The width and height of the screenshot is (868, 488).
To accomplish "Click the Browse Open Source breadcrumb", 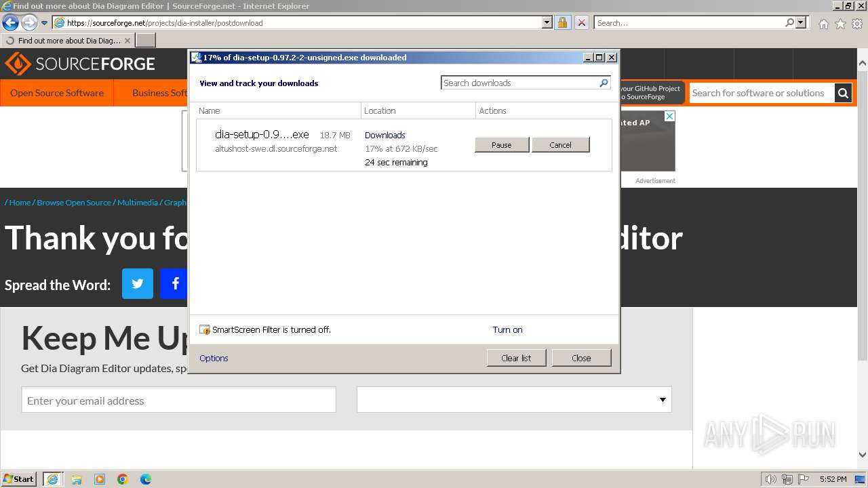I will pyautogui.click(x=74, y=202).
